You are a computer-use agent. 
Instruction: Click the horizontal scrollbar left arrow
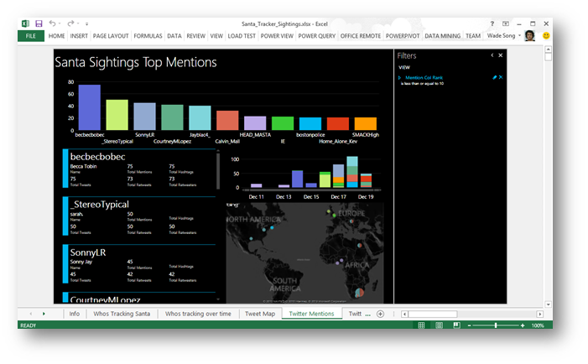(404, 315)
